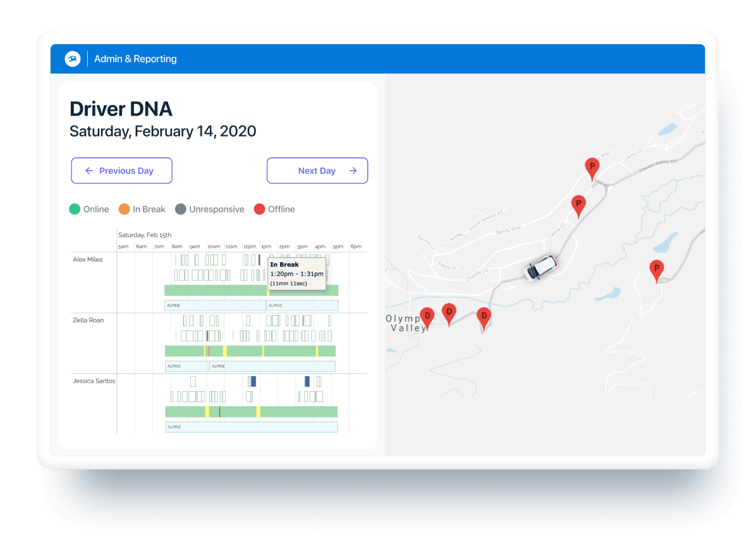
Task: Click the P pin beside Lanny Ln
Action: [x=578, y=205]
